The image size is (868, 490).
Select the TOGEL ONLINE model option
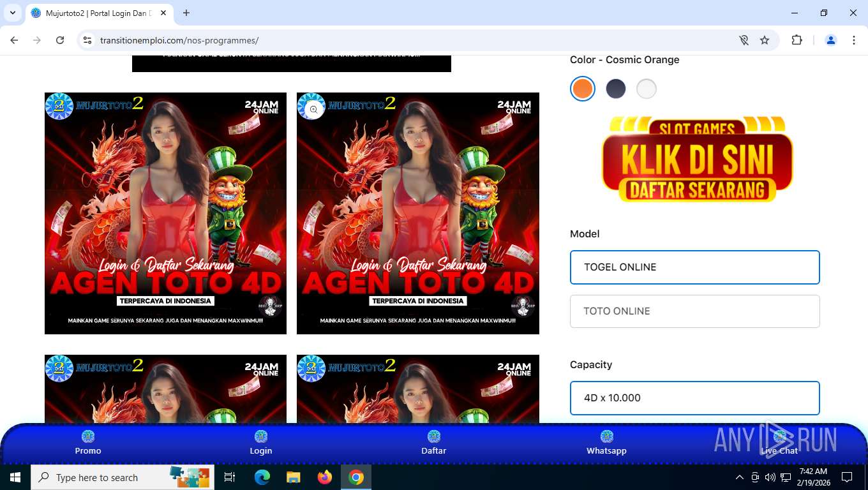(694, 267)
